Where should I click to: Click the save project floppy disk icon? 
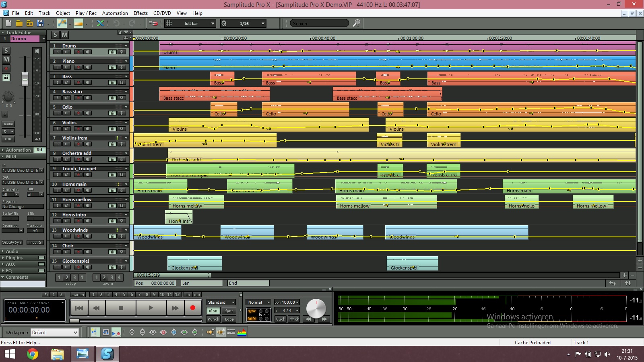click(40, 23)
